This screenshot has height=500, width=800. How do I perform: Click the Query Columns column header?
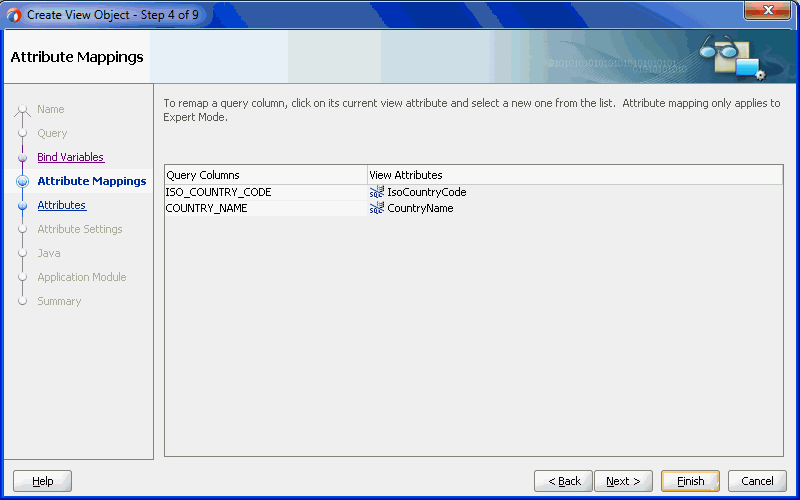266,175
